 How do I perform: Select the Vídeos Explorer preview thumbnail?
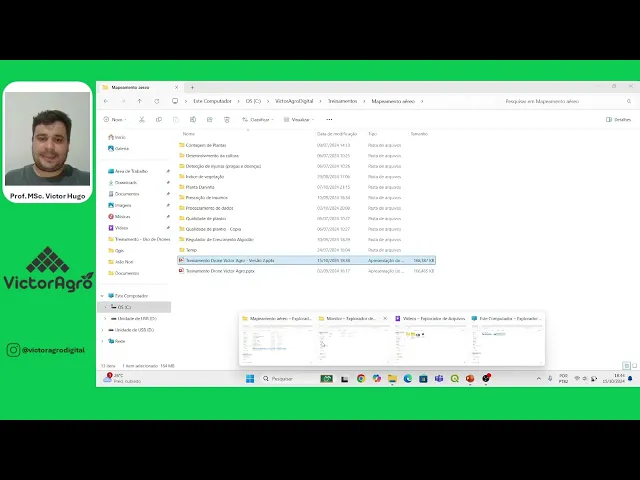click(x=430, y=338)
